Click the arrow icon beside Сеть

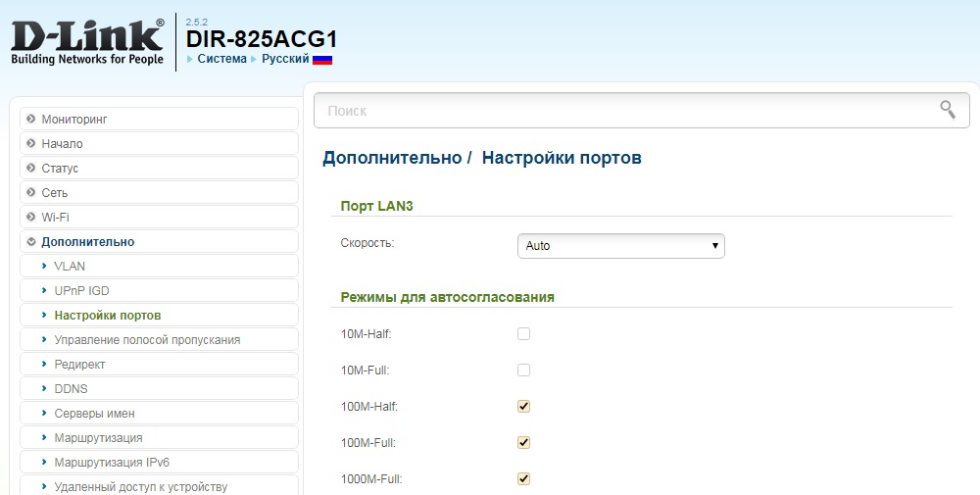[31, 192]
